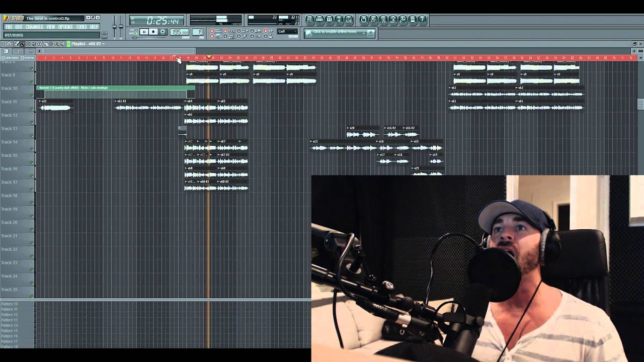The image size is (644, 362).
Task: Click the Playback speaker tool in Playlist
Action: click(62, 44)
